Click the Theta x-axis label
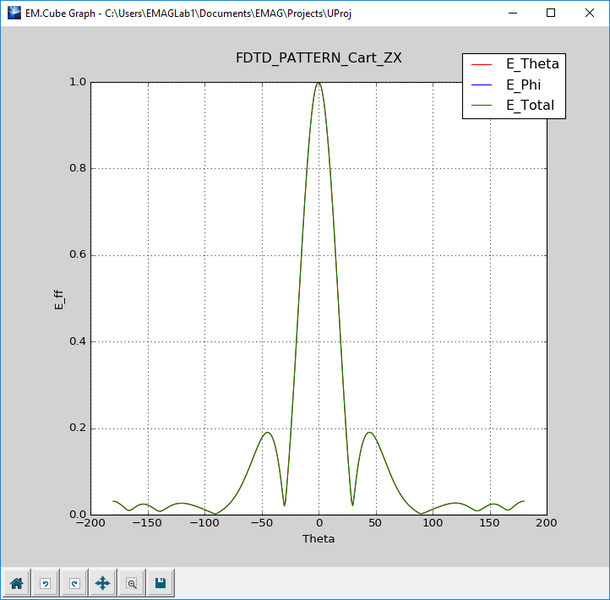 point(318,539)
